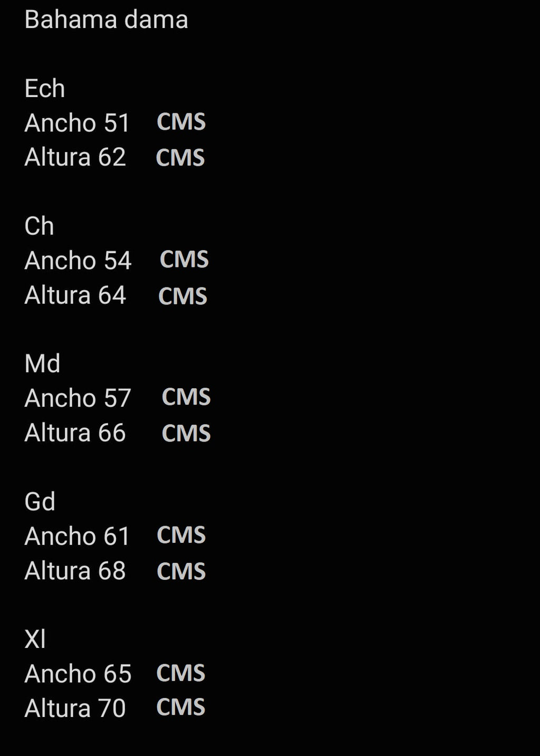The height and width of the screenshot is (756, 540).
Task: Click the Altura 70 measurement line
Action: (75, 708)
